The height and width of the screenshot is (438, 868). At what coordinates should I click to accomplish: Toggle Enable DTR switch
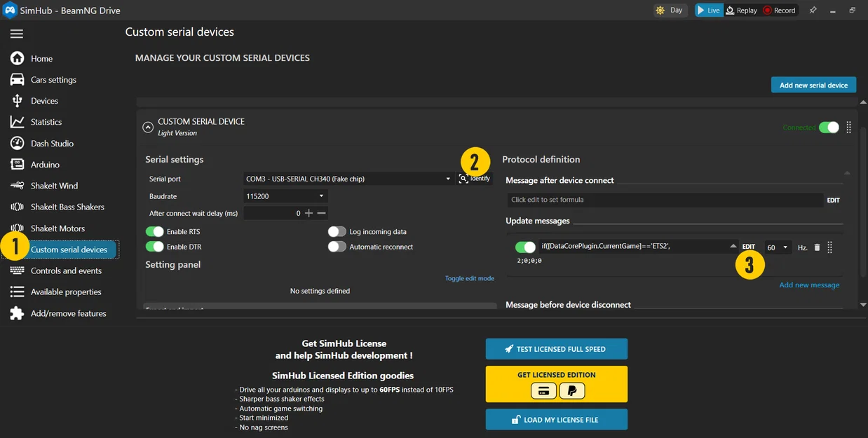pos(154,247)
